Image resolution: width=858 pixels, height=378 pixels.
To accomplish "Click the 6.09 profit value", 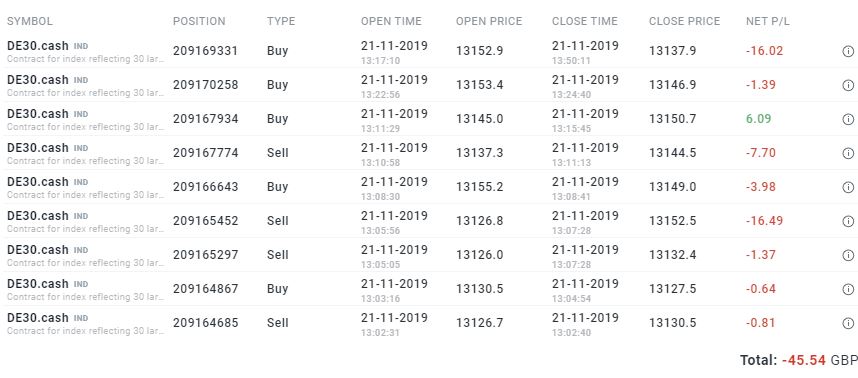I will point(758,119).
